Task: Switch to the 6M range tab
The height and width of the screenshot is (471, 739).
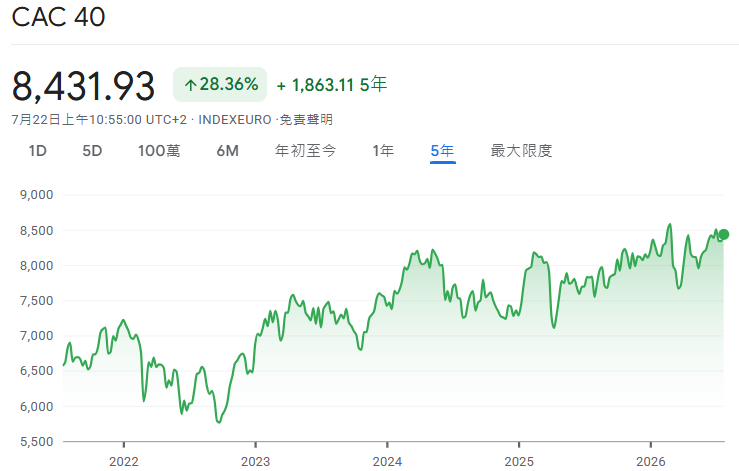Action: [228, 151]
